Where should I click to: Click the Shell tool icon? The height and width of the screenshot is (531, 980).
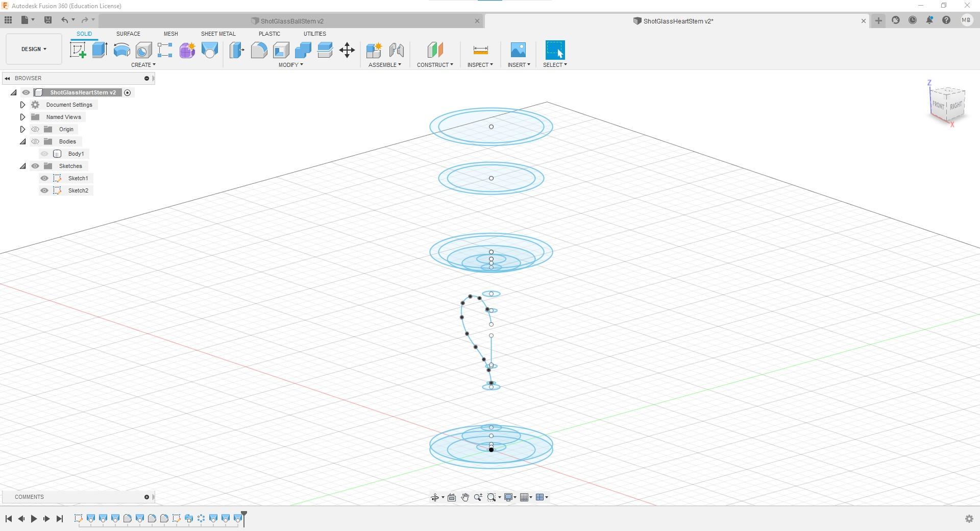pos(281,50)
